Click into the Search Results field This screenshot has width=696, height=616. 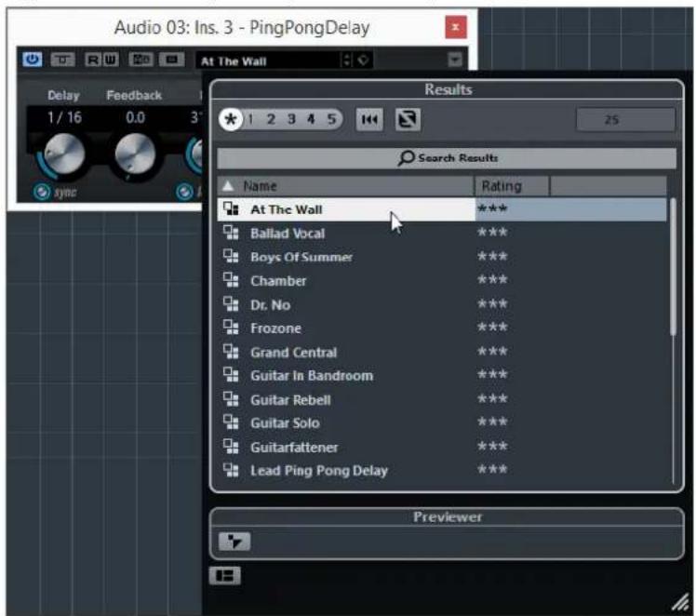[447, 158]
